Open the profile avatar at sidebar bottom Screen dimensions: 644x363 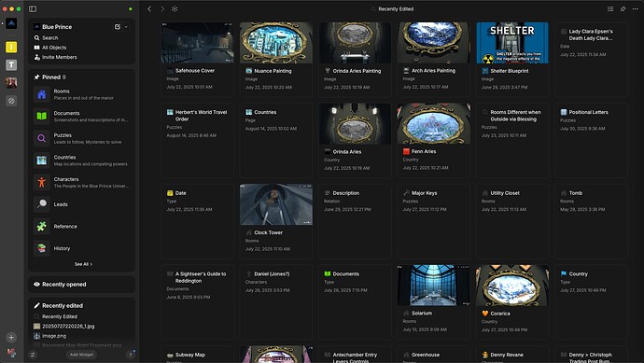tap(11, 353)
